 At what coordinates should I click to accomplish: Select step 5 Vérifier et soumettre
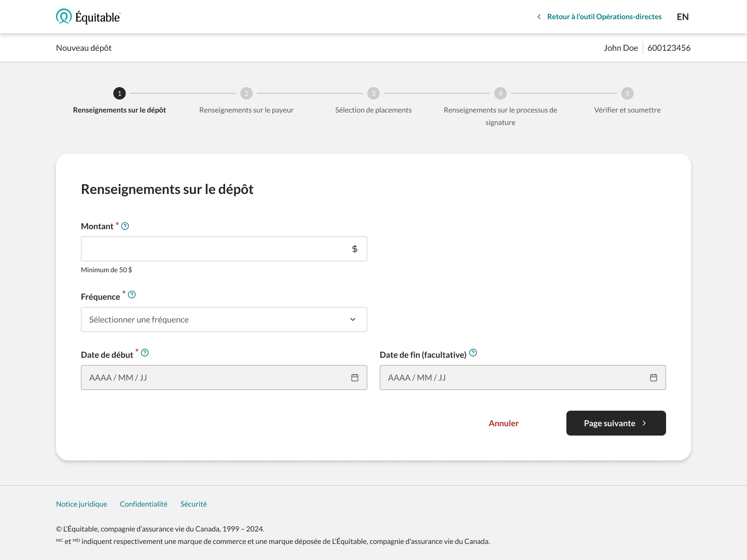point(628,101)
